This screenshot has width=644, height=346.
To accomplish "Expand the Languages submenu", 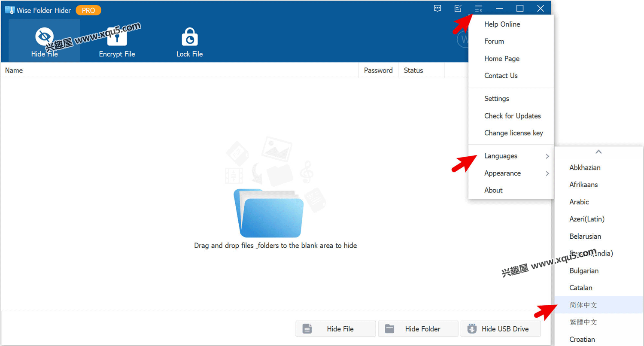I will pyautogui.click(x=511, y=156).
